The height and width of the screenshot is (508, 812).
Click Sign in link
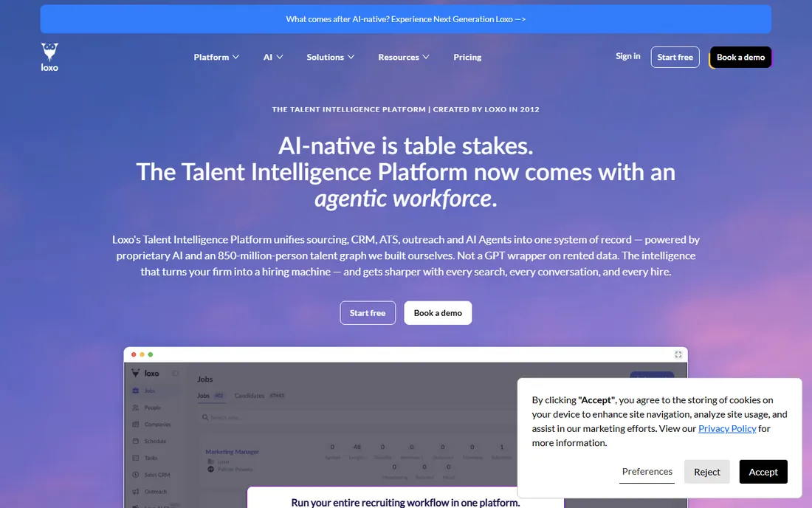(627, 56)
